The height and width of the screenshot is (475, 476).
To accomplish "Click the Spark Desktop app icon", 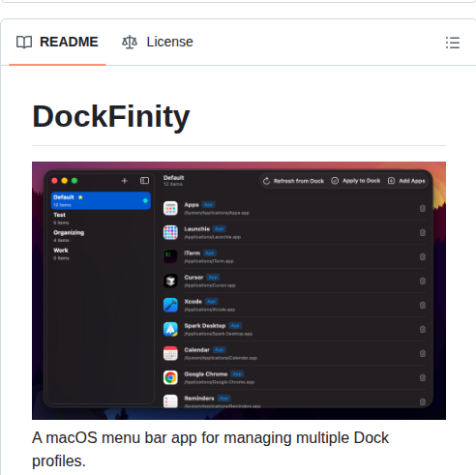I will 170,329.
